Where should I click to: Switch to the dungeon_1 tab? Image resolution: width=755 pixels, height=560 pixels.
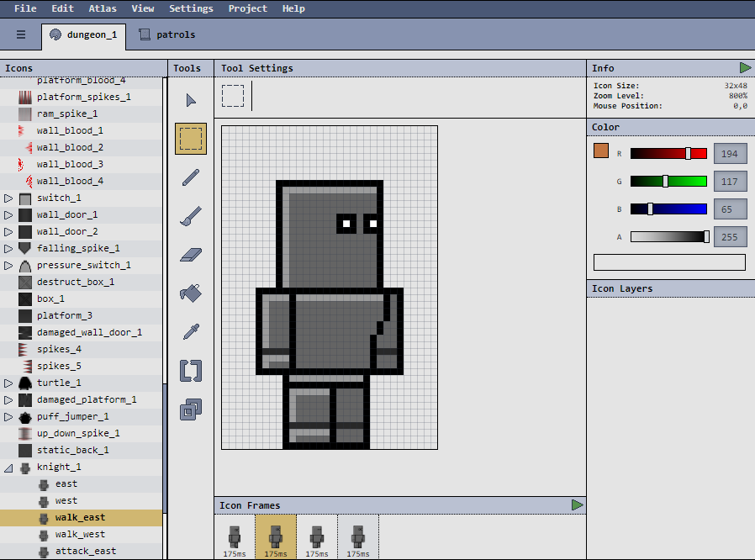tap(84, 36)
